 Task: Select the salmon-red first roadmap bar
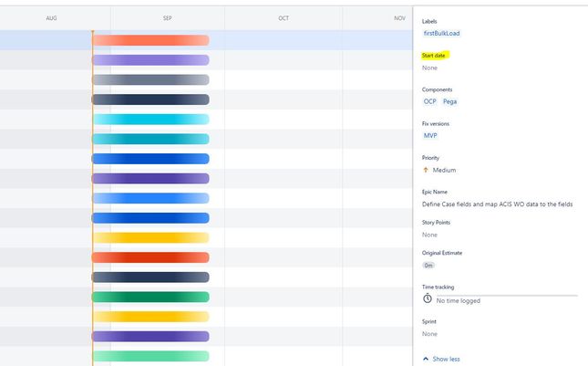pos(150,40)
